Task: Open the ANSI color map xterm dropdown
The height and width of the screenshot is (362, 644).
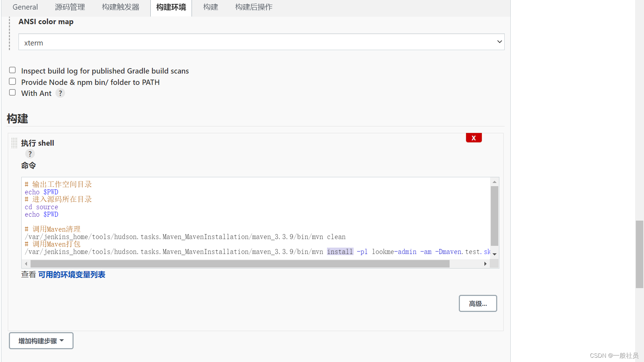Action: click(x=261, y=42)
